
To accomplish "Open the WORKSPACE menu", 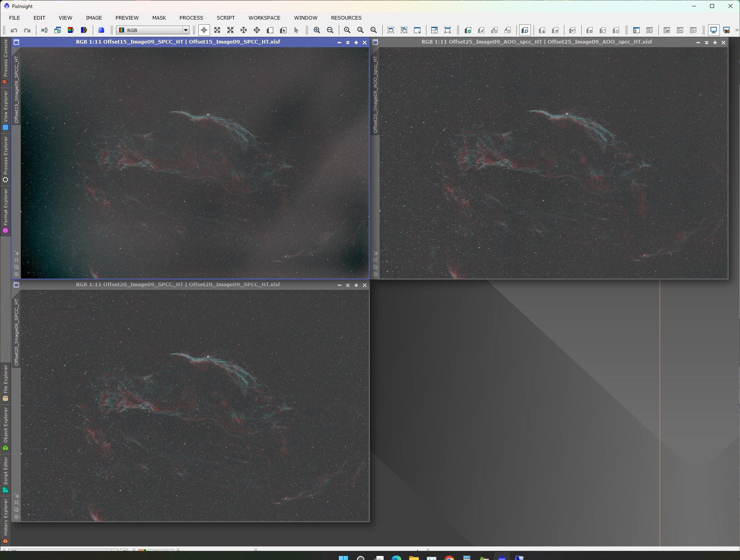I will click(x=264, y=18).
